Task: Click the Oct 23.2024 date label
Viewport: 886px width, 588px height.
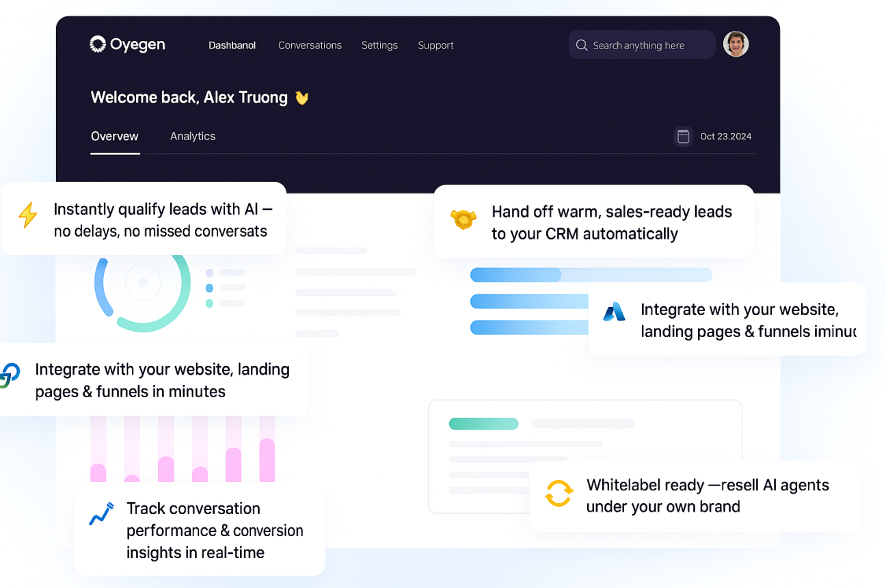Action: [x=725, y=136]
